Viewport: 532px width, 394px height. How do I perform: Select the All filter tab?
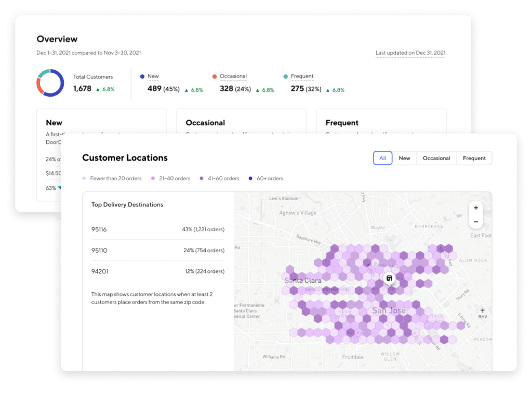tap(382, 158)
